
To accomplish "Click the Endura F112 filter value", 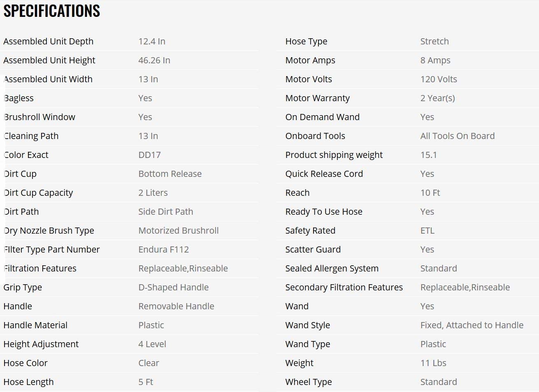I will [x=164, y=250].
